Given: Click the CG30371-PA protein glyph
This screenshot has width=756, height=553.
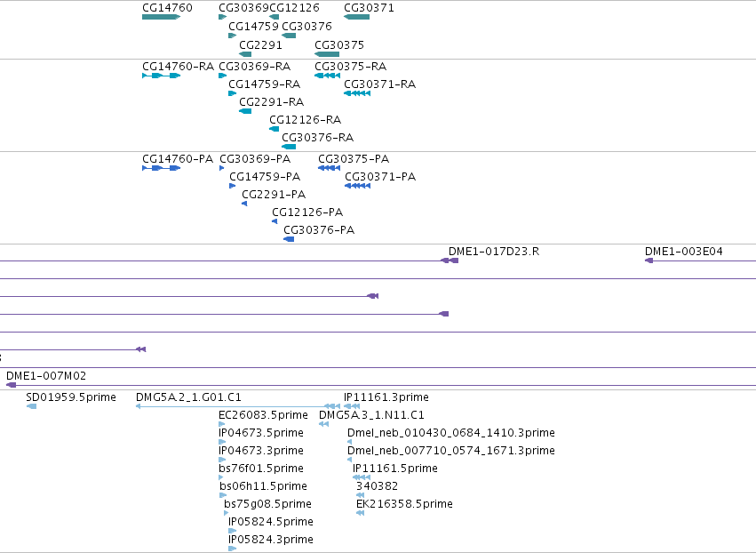Looking at the screenshot, I should pyautogui.click(x=358, y=186).
